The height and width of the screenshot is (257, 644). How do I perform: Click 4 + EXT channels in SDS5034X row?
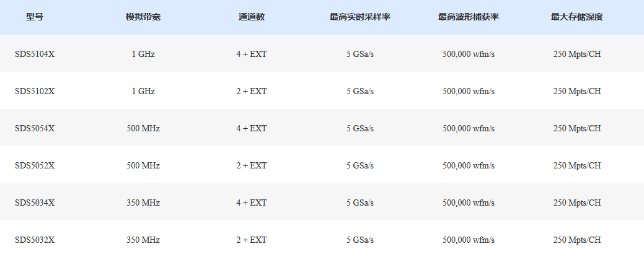252,203
